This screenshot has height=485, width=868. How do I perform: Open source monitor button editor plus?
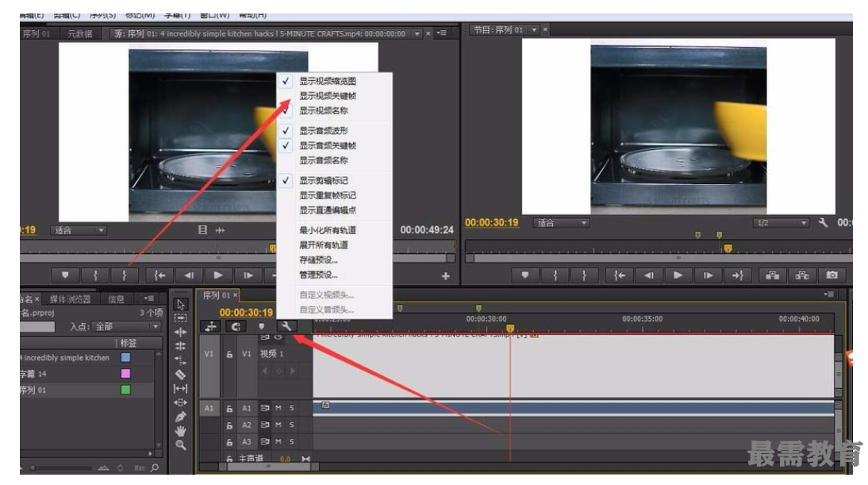pyautogui.click(x=446, y=275)
